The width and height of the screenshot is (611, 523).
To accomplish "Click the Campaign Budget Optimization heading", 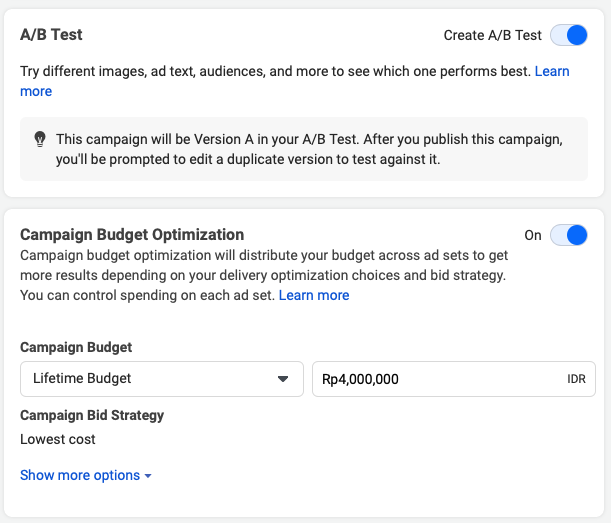I will point(132,235).
